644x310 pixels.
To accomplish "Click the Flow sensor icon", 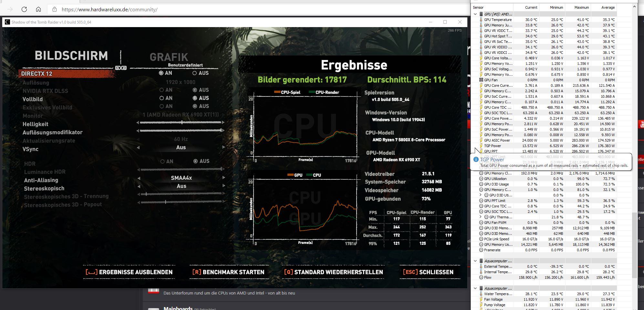I will click(x=481, y=277).
